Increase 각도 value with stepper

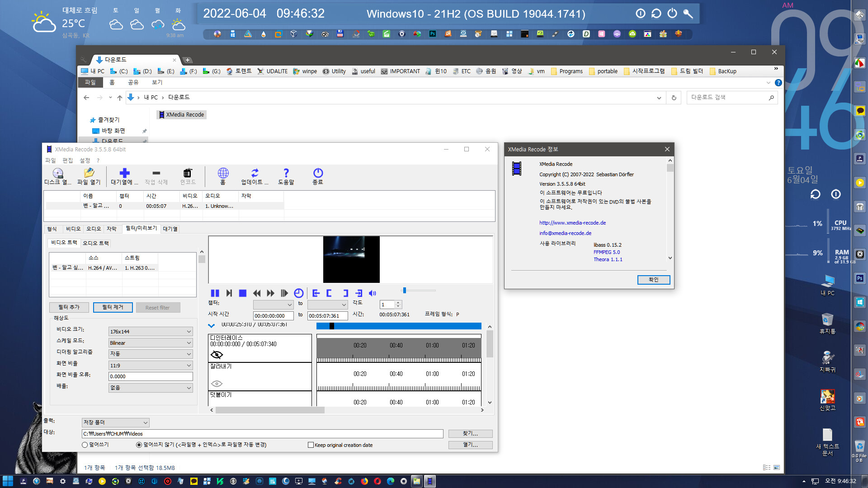click(398, 302)
